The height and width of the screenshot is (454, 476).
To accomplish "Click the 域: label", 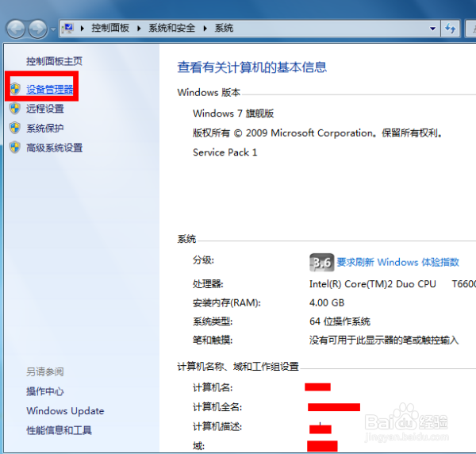I will pos(199,446).
